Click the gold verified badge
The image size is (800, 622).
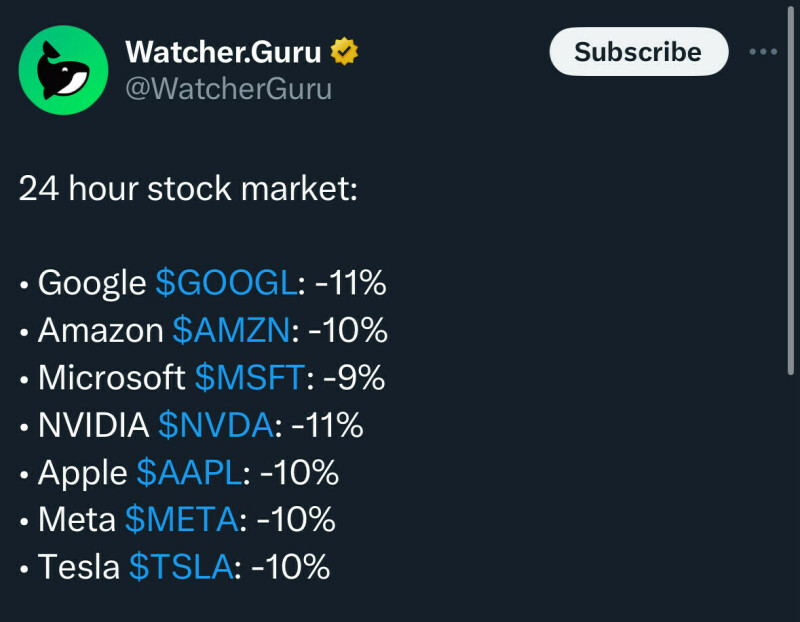pos(345,51)
